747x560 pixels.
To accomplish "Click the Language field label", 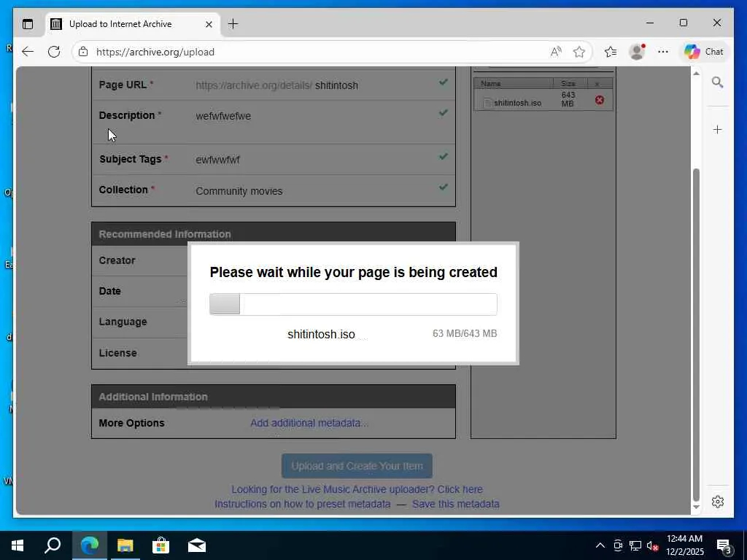I will 123,322.
